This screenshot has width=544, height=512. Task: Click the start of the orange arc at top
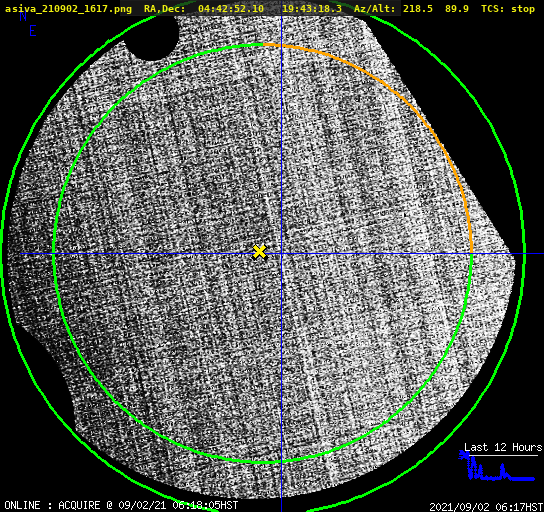(264, 44)
